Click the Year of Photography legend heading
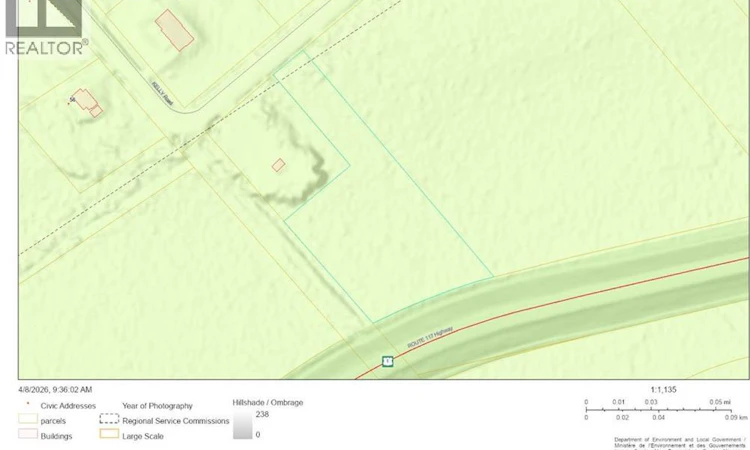750x450 pixels. (x=157, y=406)
